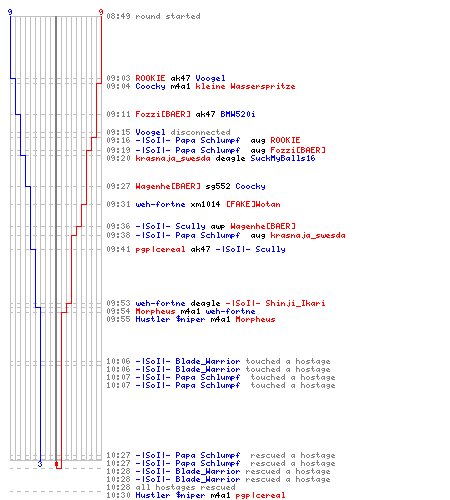
Task: Click pgp|cereal in the 09:41 ak47 kill
Action: click(x=160, y=249)
